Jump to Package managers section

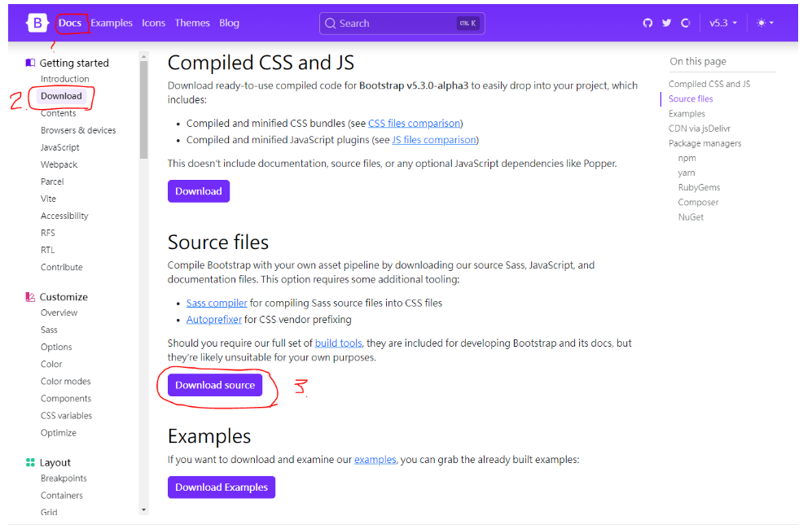(704, 143)
